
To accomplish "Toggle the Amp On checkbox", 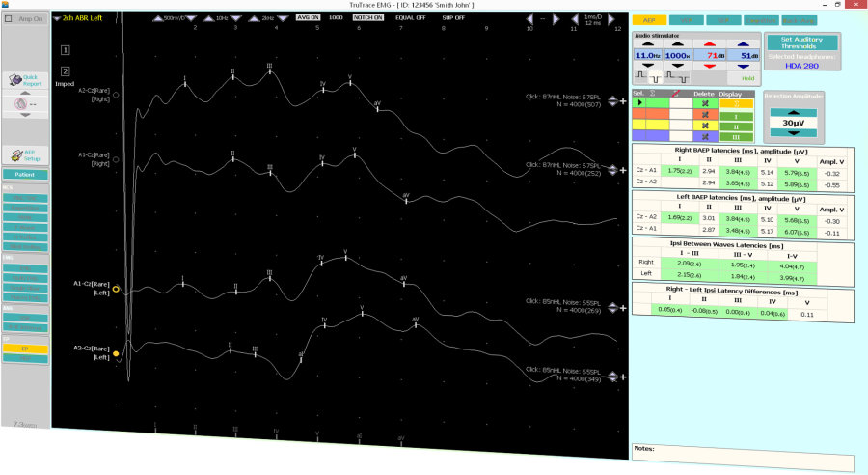I will click(x=9, y=19).
